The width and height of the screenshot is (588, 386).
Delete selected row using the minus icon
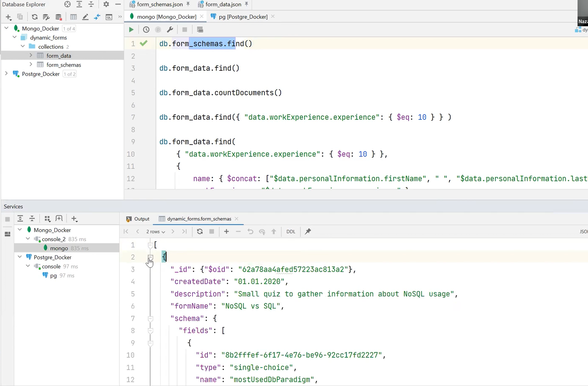238,231
